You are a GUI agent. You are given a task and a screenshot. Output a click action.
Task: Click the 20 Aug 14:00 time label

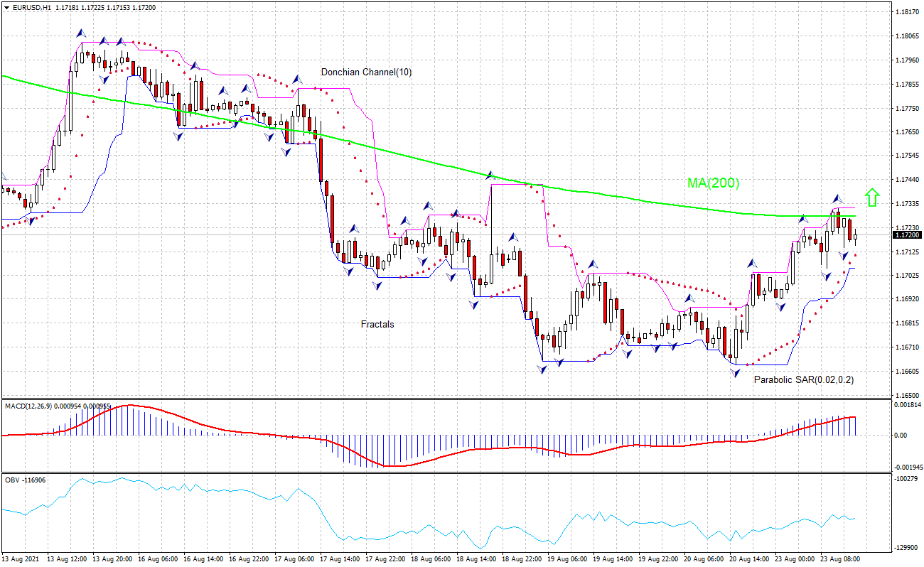tap(750, 559)
